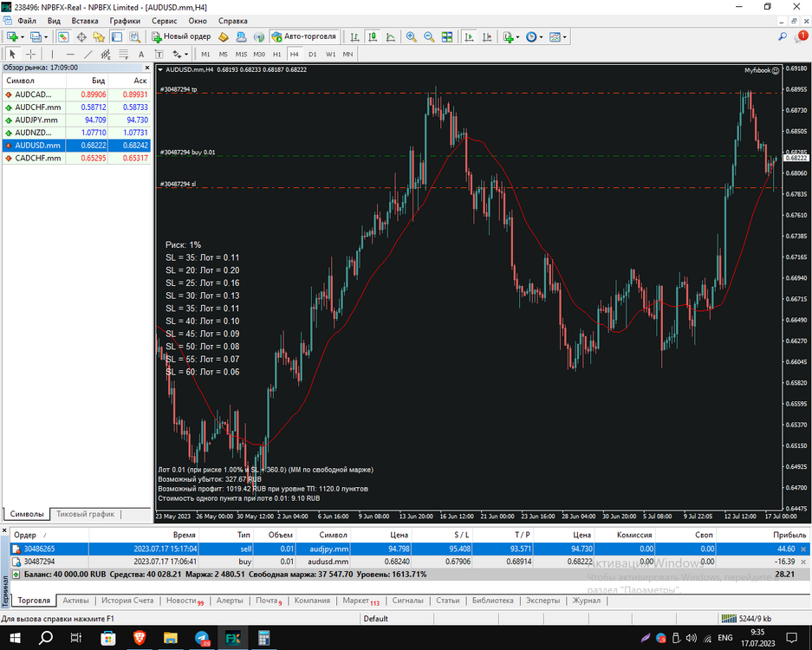The height and width of the screenshot is (650, 812).
Task: Select the trendline drawing tool
Action: point(88,54)
